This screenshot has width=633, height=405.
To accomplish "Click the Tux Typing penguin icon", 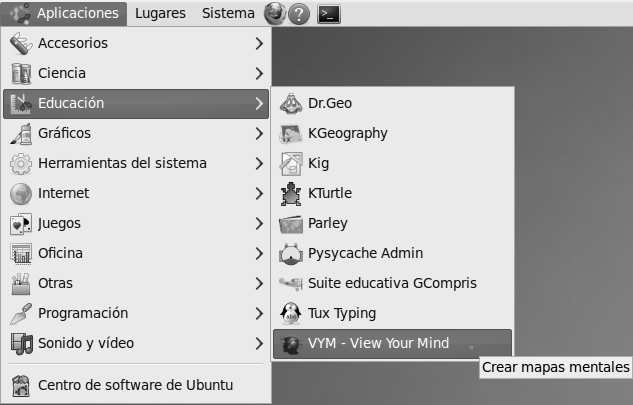I will tap(290, 313).
